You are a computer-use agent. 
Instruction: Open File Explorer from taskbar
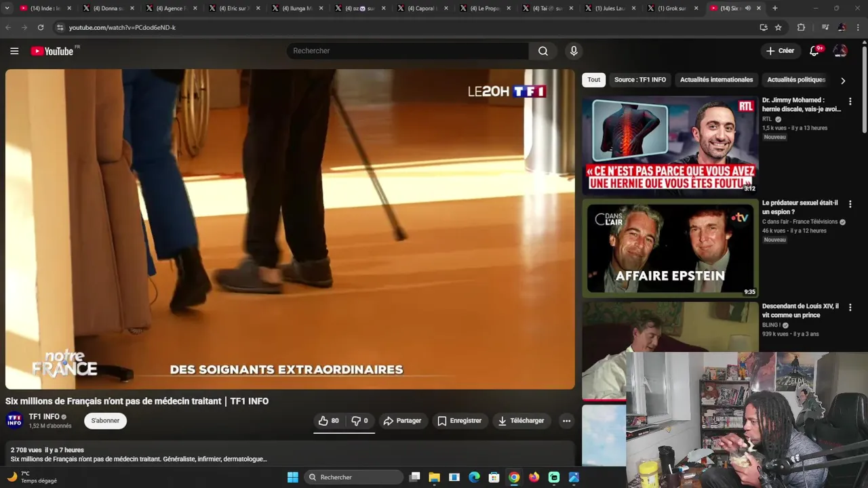(435, 477)
